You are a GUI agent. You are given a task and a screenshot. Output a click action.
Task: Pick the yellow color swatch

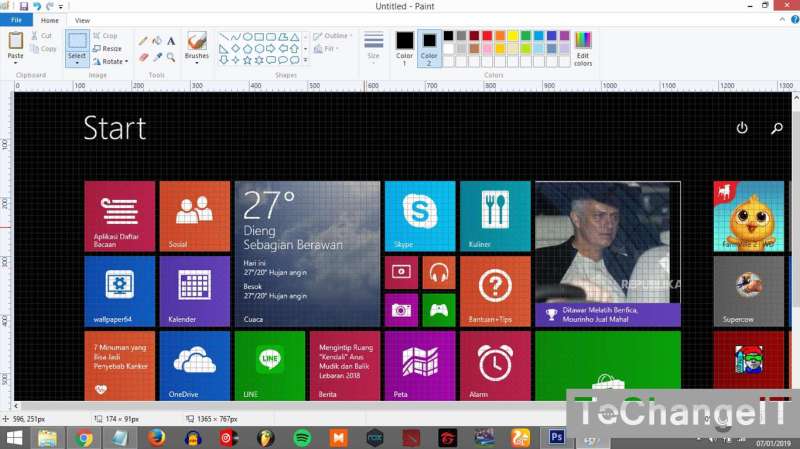(x=513, y=36)
